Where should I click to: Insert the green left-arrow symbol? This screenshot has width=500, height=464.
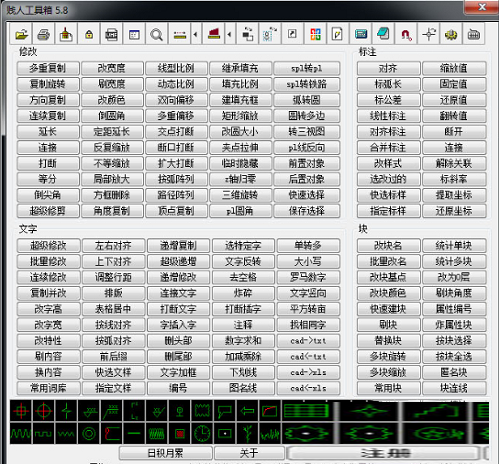pos(247,411)
